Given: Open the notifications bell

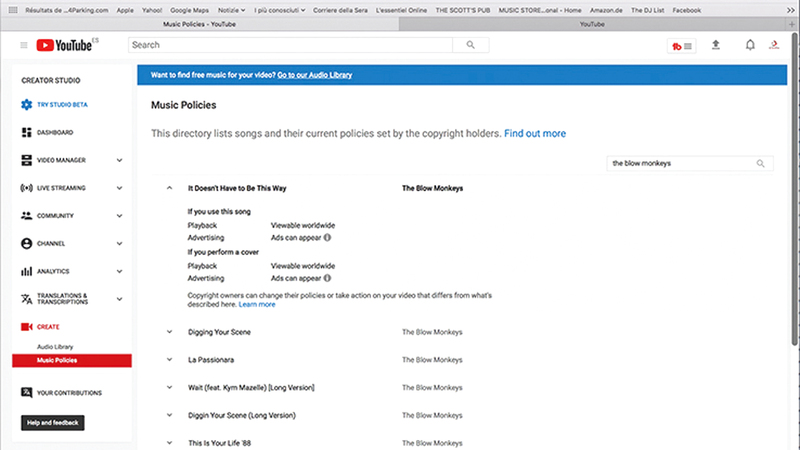Looking at the screenshot, I should tap(750, 45).
